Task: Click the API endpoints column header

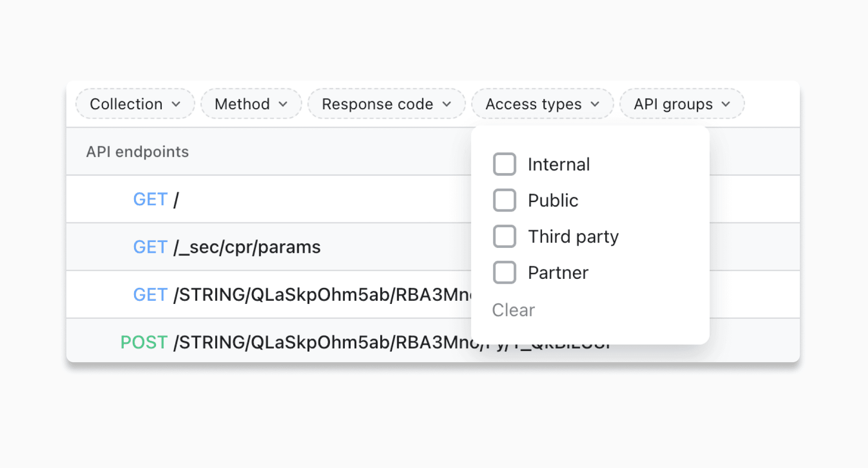Action: click(x=137, y=152)
